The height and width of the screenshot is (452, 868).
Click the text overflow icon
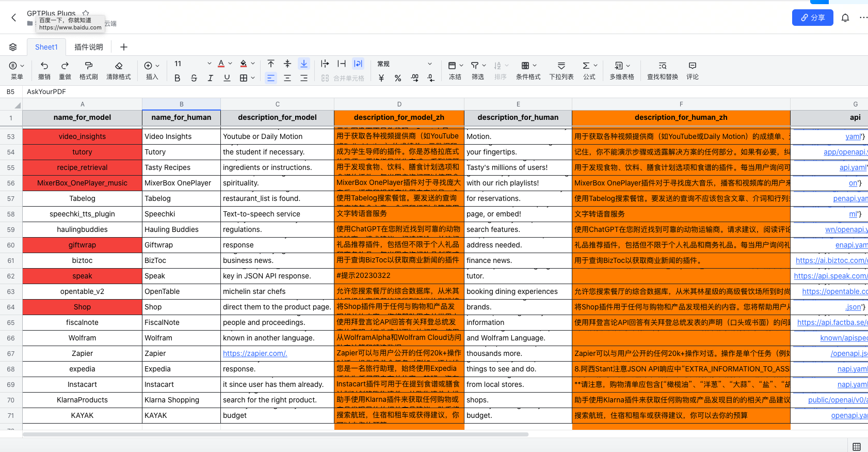[x=325, y=64]
